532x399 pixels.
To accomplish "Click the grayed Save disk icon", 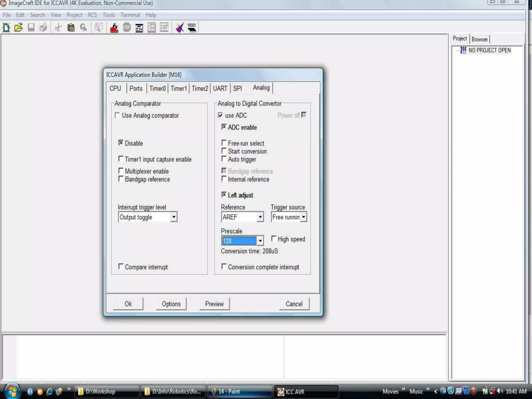I will [x=31, y=28].
